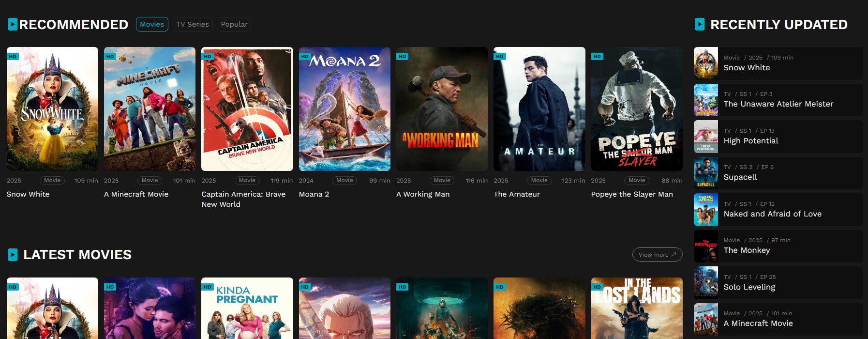
Task: Select the Movies tab in Recommended
Action: (152, 24)
